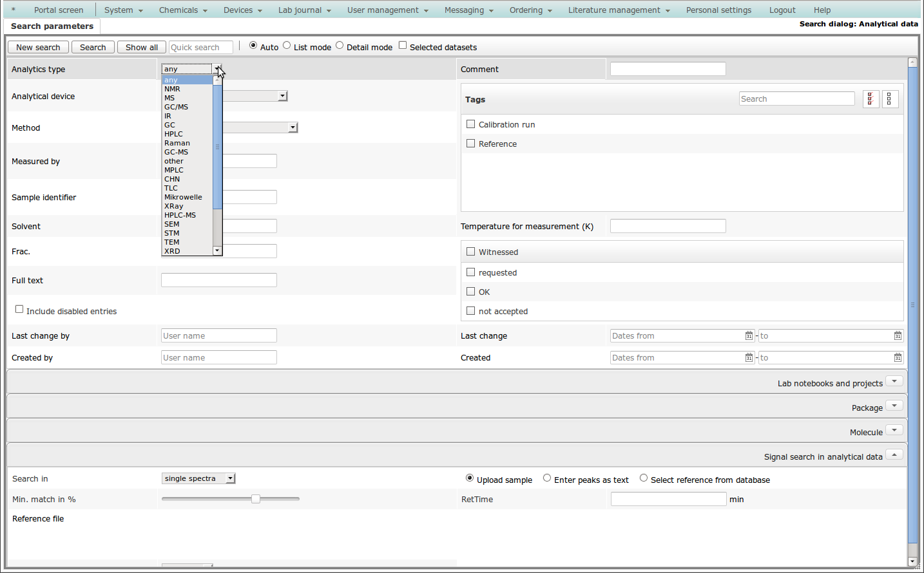Click the New search button

[38, 48]
